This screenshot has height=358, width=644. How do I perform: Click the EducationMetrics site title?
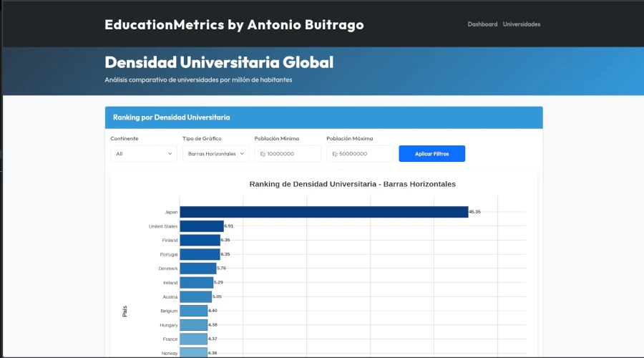(x=234, y=24)
